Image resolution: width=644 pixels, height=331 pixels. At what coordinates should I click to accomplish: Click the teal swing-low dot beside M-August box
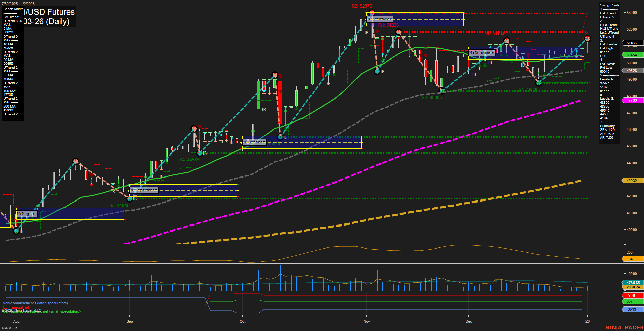16,231
